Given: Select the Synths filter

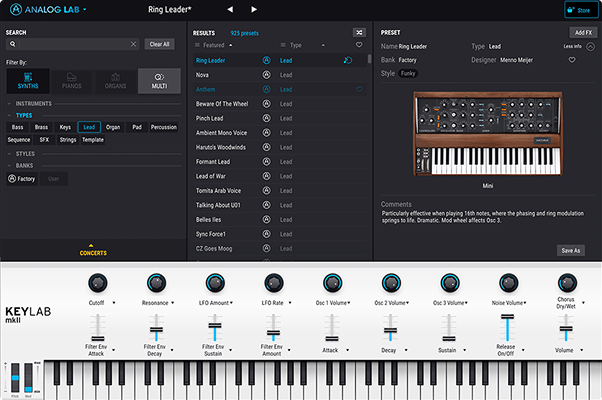Looking at the screenshot, I should (x=28, y=81).
